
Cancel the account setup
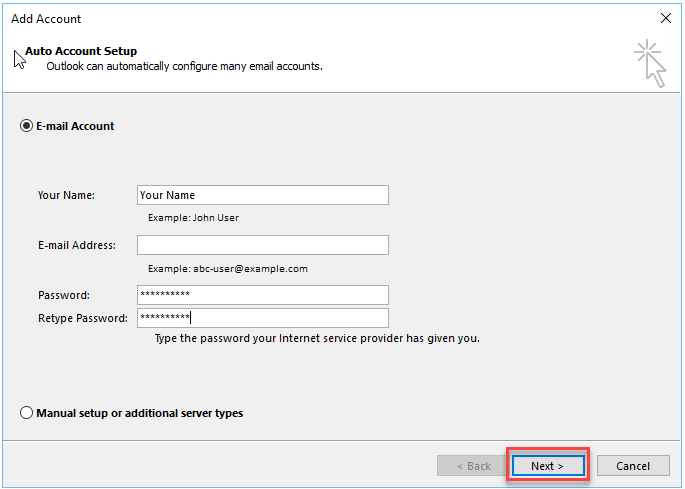coord(633,466)
